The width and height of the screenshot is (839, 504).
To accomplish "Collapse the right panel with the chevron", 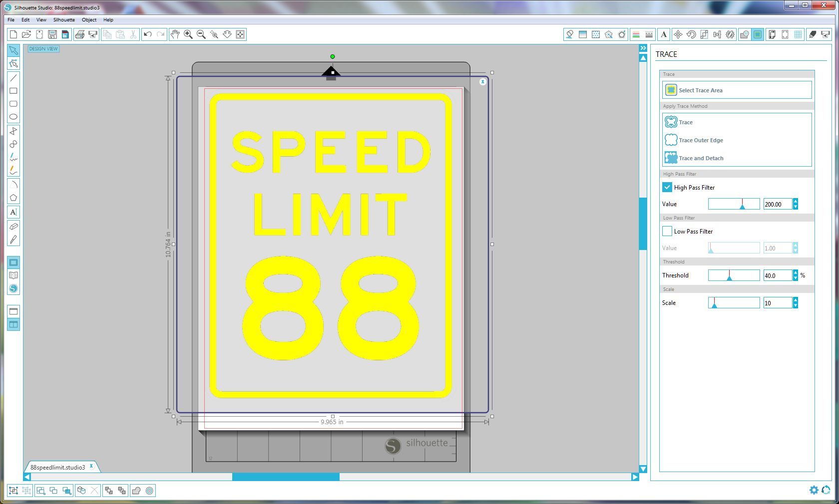I will pos(643,48).
